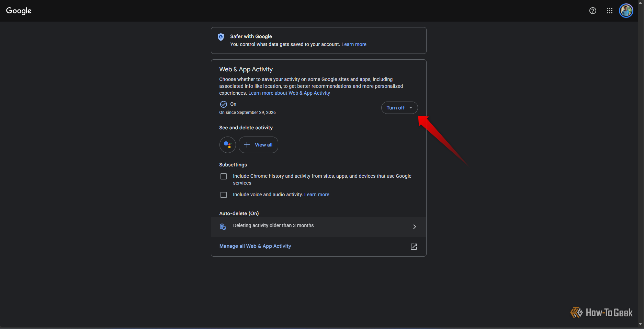Click the scrollbar down arrow

coord(641,324)
